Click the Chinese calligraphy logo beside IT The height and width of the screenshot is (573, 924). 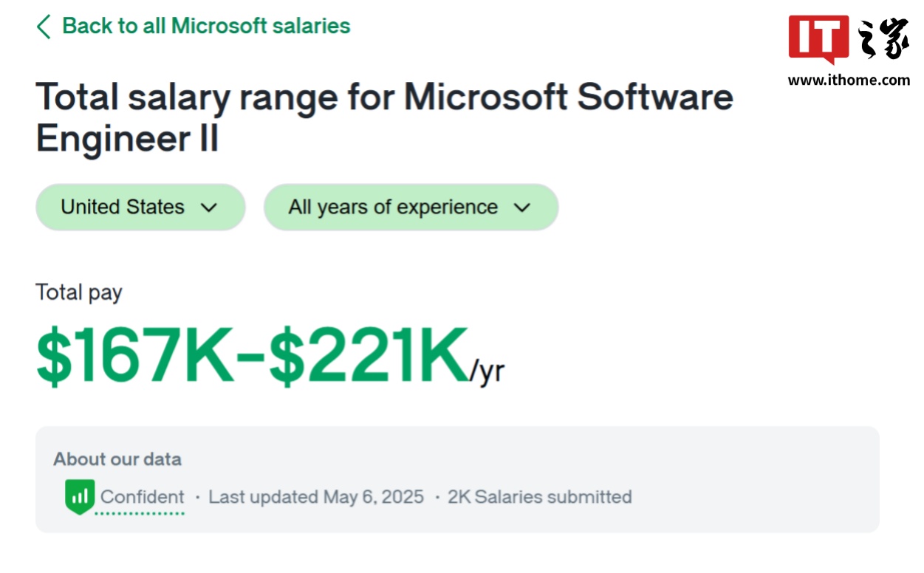pos(883,39)
